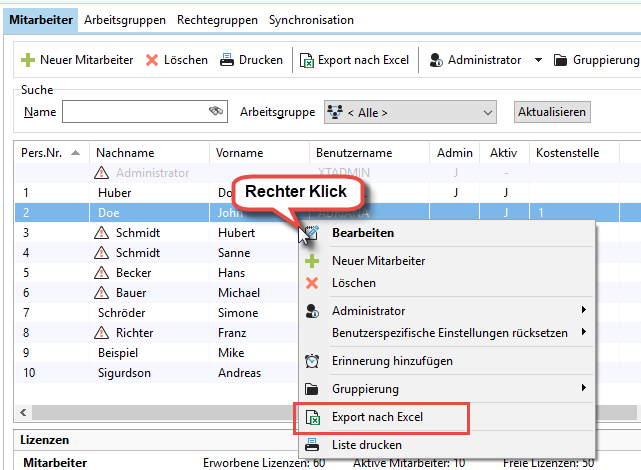Switch to the Arbeitsgruppen tab
Viewport: 641px width, 470px height.
click(x=126, y=20)
